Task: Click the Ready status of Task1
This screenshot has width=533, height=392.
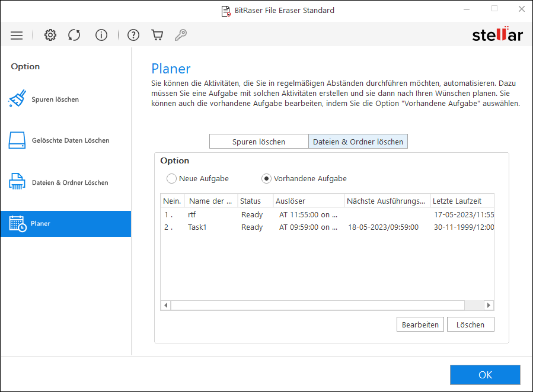Action: (252, 227)
